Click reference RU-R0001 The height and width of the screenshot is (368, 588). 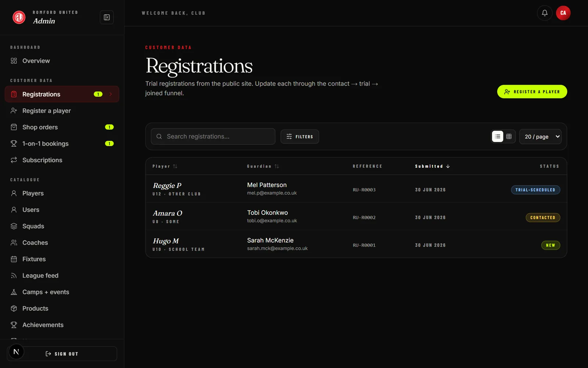364,245
